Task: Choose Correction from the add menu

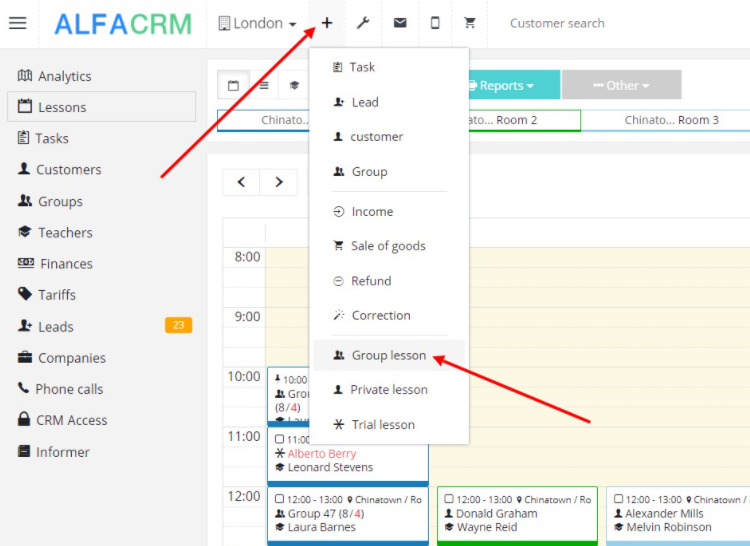Action: [389, 316]
